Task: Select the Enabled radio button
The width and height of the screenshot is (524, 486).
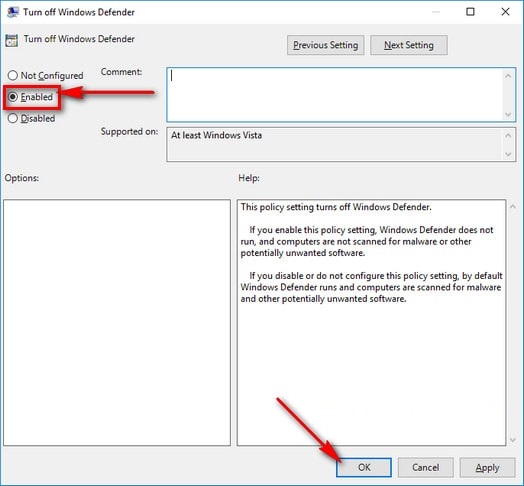Action: coord(31,97)
